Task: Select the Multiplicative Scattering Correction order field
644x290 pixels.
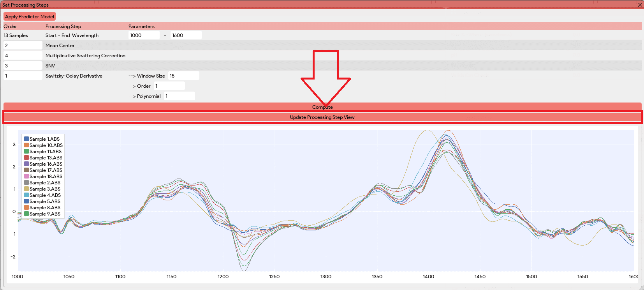Action: point(23,56)
